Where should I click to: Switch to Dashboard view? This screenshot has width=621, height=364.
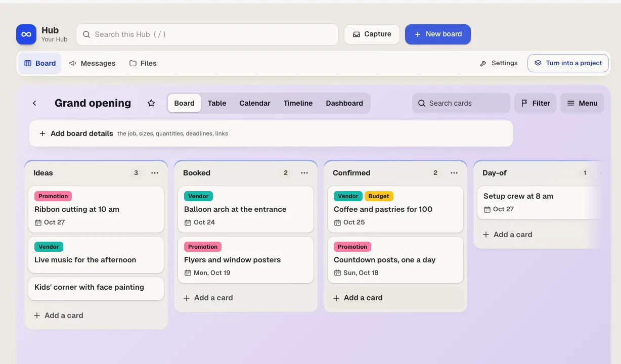pyautogui.click(x=344, y=103)
